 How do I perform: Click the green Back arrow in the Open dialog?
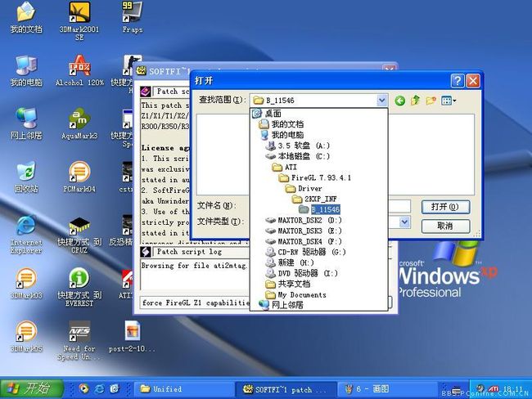coord(400,101)
